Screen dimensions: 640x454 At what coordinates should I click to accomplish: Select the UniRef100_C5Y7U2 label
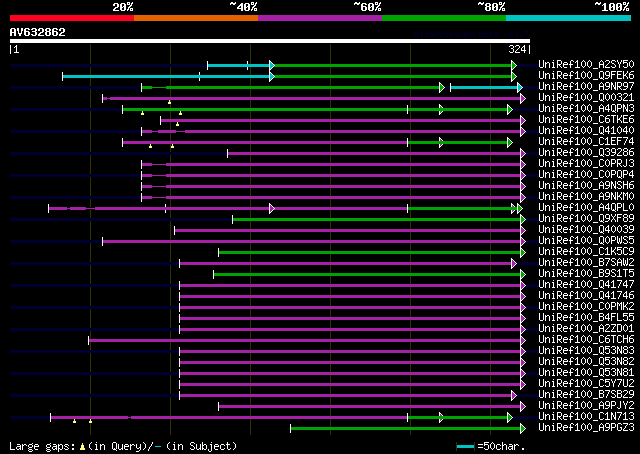click(586, 384)
